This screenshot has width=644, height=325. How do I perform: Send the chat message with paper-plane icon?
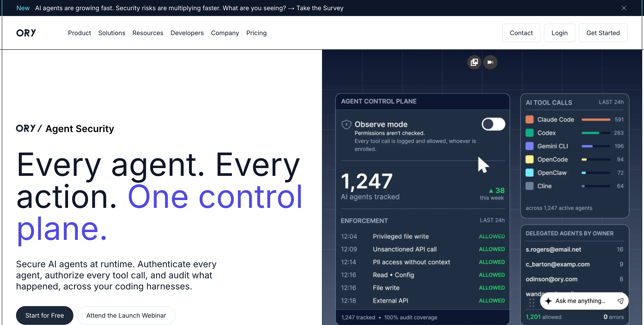coord(620,301)
